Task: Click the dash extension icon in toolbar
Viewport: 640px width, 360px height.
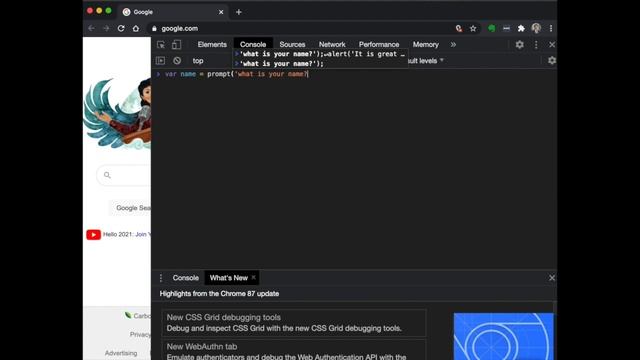Action: click(507, 28)
